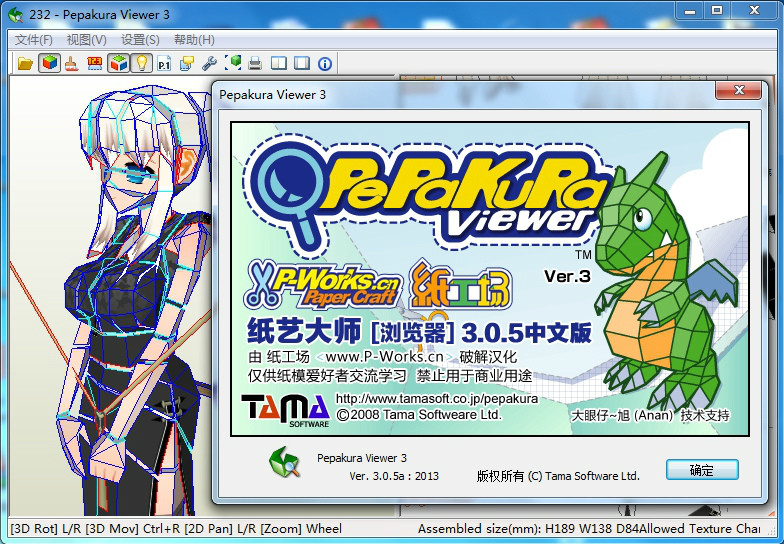Screen dimensions: 784x544
Task: Minimize the main Pepakura Viewer window
Action: tap(690, 10)
